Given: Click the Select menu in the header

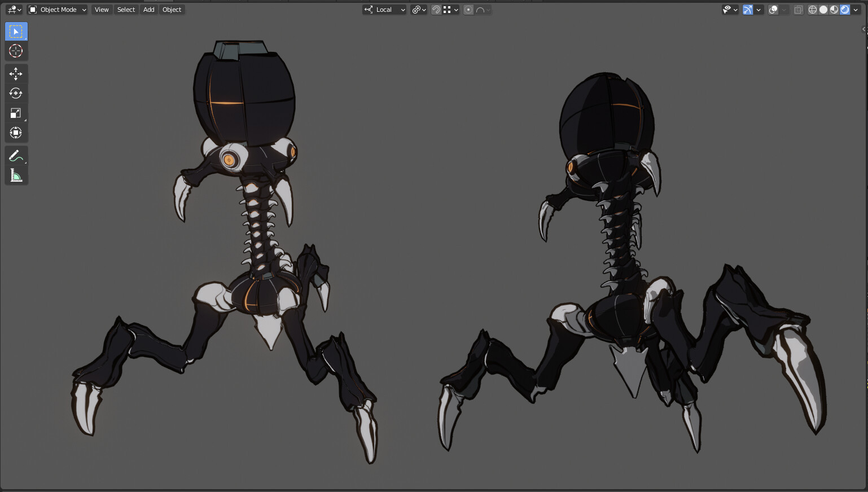Looking at the screenshot, I should pos(126,10).
